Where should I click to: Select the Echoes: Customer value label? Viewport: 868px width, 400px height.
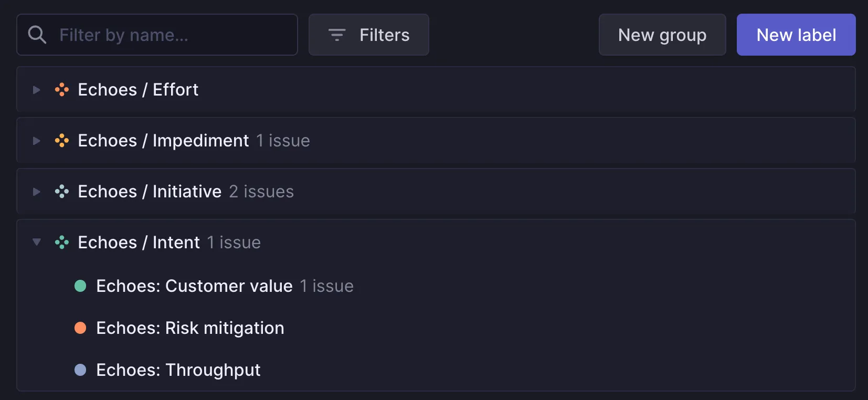click(x=194, y=286)
